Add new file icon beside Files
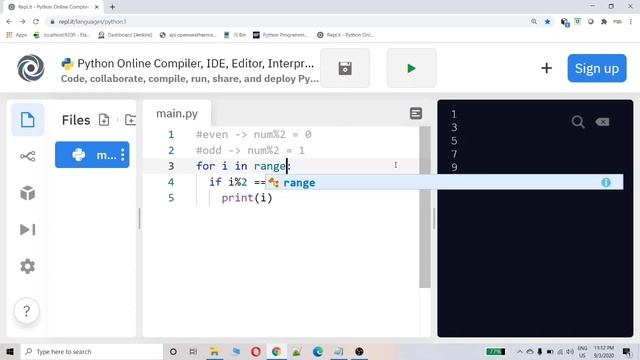The height and width of the screenshot is (360, 640). pos(104,120)
